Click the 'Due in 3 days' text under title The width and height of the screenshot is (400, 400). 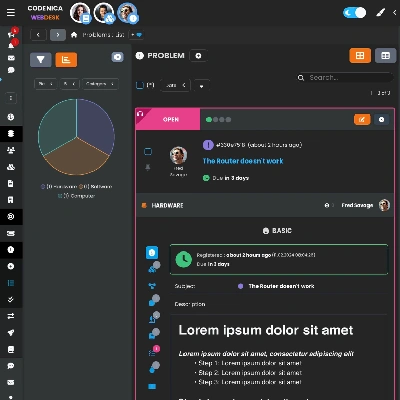pyautogui.click(x=231, y=178)
